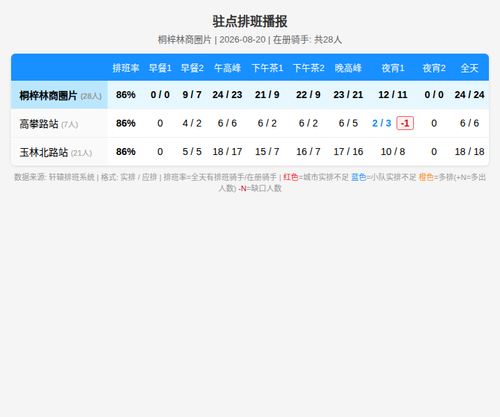Click 玉林北路站 夜宵1 value 10 / 8
The image size is (500, 417).
click(x=393, y=152)
